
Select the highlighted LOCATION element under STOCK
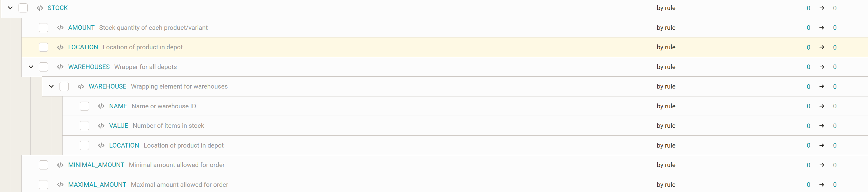[83, 47]
